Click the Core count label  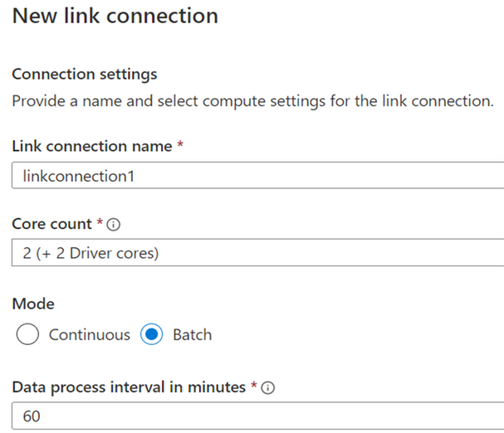[x=51, y=224]
